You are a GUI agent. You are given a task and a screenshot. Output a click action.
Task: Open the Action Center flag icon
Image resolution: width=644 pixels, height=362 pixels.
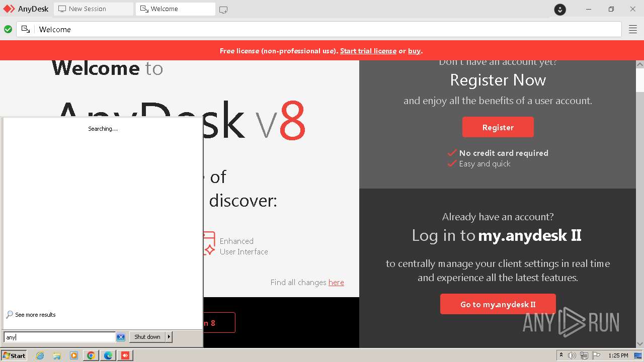[x=596, y=355]
